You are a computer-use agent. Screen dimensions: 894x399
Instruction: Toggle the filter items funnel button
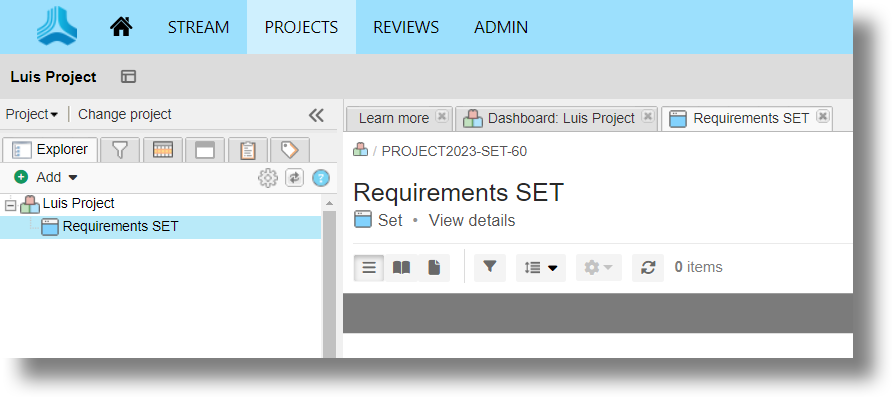point(490,267)
